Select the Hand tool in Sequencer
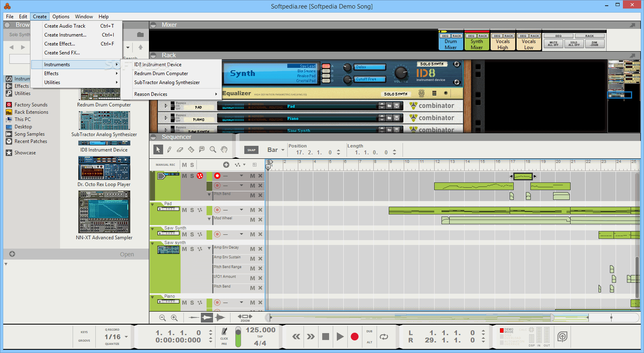The width and height of the screenshot is (644, 353). 224,149
